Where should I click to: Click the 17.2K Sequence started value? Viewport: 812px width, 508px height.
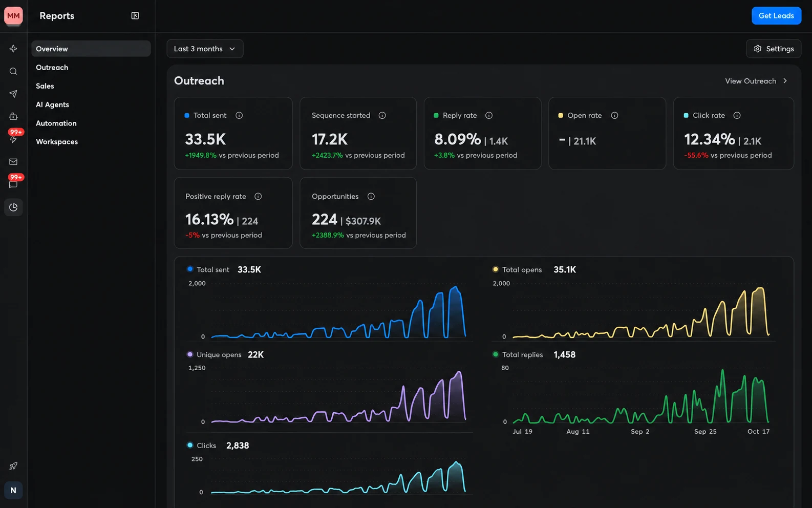coord(330,139)
